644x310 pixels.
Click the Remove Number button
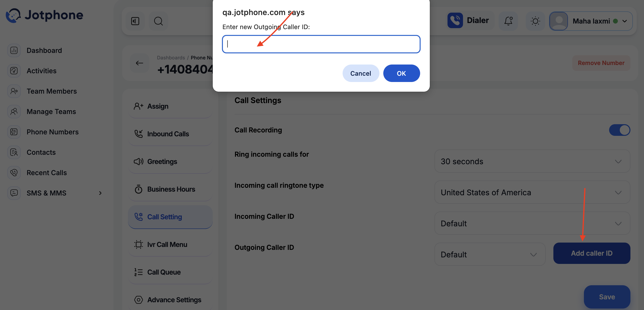coord(601,63)
